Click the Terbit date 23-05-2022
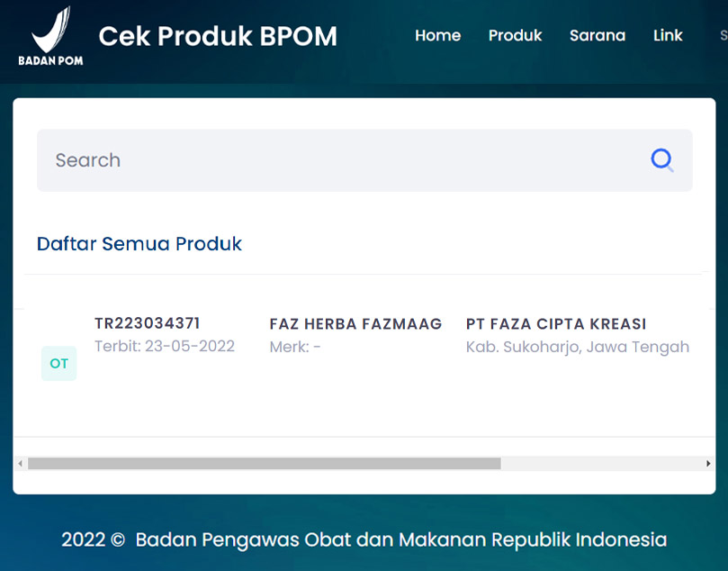 click(x=165, y=347)
